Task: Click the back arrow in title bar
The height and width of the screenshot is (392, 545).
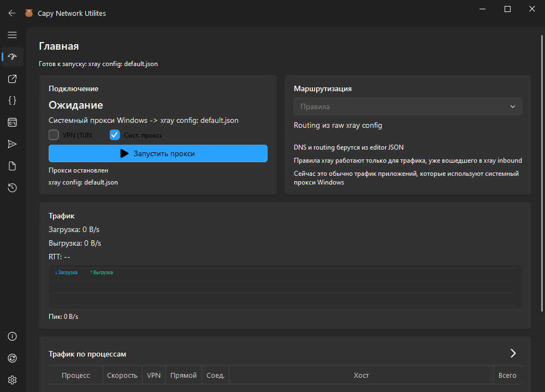Action: (12, 13)
